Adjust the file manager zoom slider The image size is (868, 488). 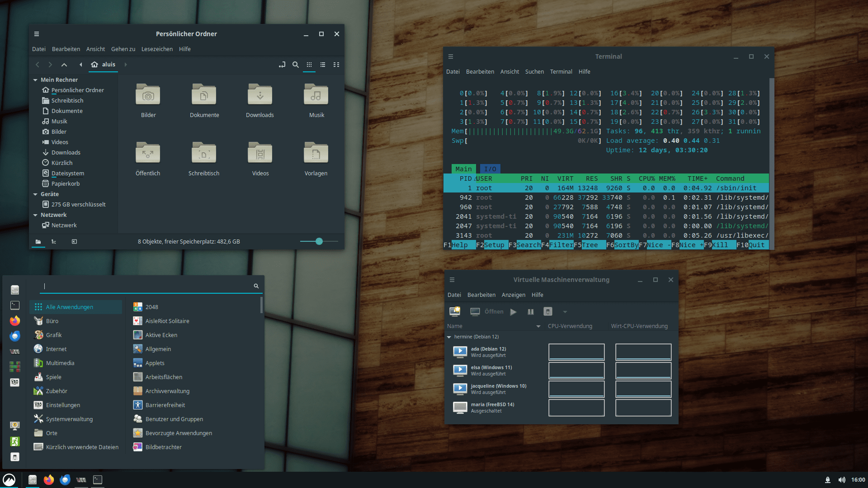coord(319,241)
